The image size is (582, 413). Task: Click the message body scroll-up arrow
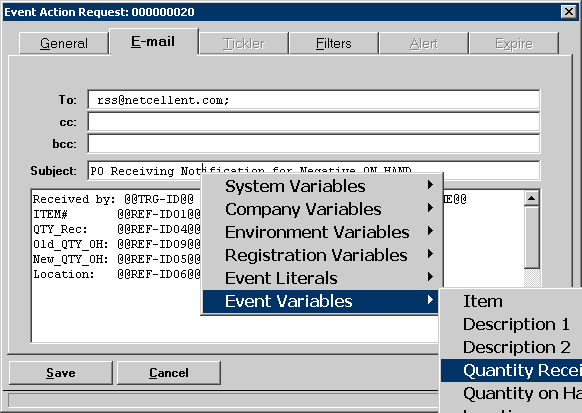pos(532,199)
